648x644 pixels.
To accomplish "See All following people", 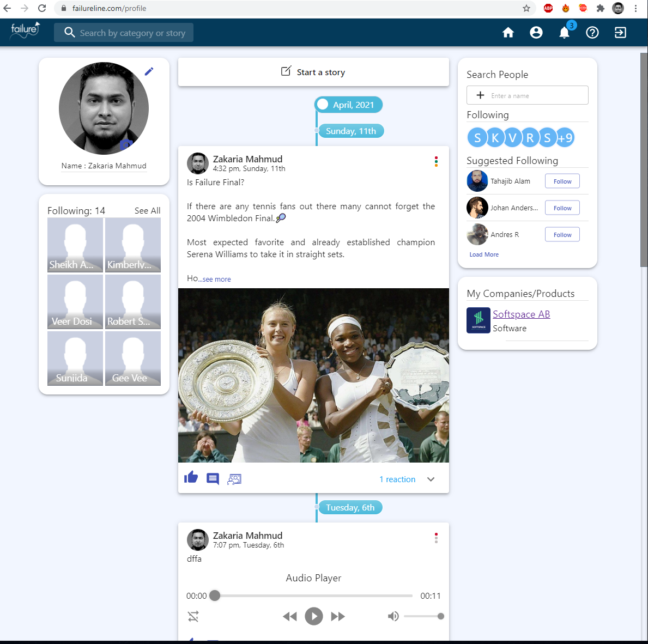I will pyautogui.click(x=148, y=211).
